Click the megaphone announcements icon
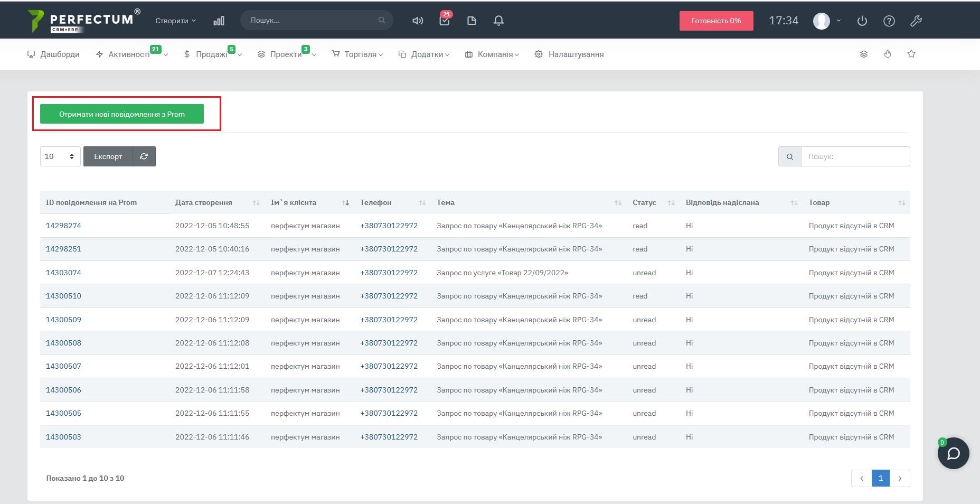 click(x=417, y=21)
